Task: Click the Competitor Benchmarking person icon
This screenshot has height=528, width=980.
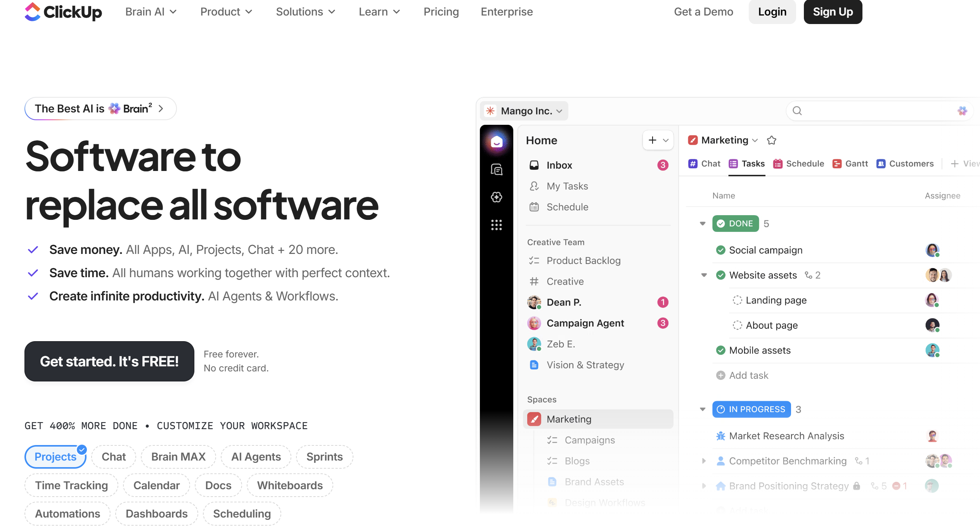Action: [720, 461]
